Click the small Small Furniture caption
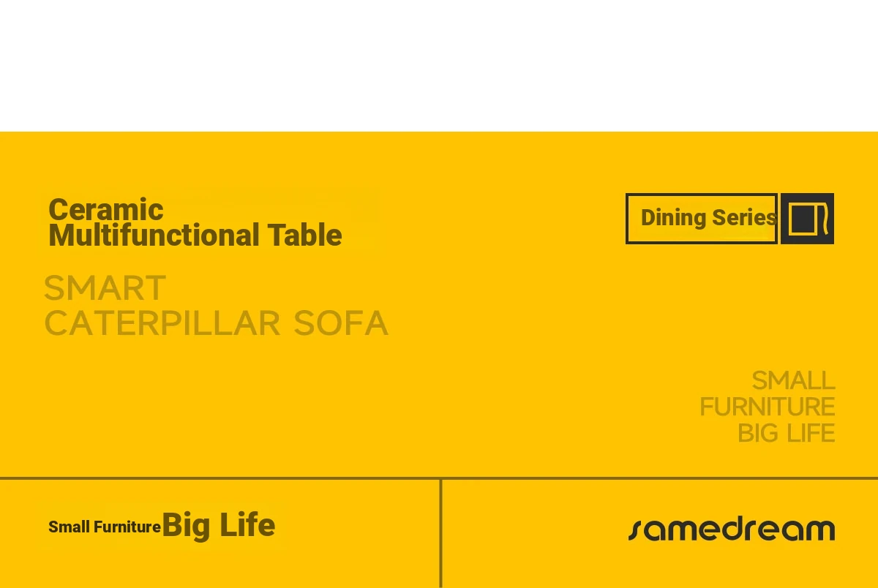This screenshot has height=588, width=878. (x=105, y=527)
